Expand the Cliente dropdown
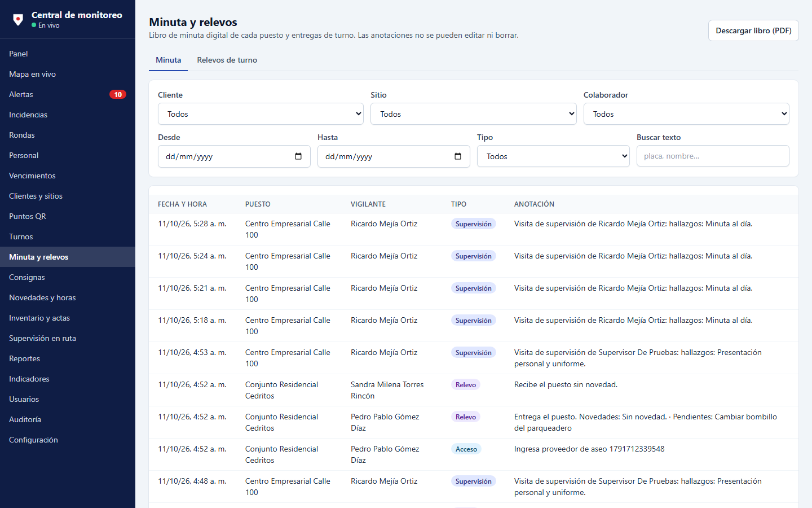 click(x=261, y=114)
